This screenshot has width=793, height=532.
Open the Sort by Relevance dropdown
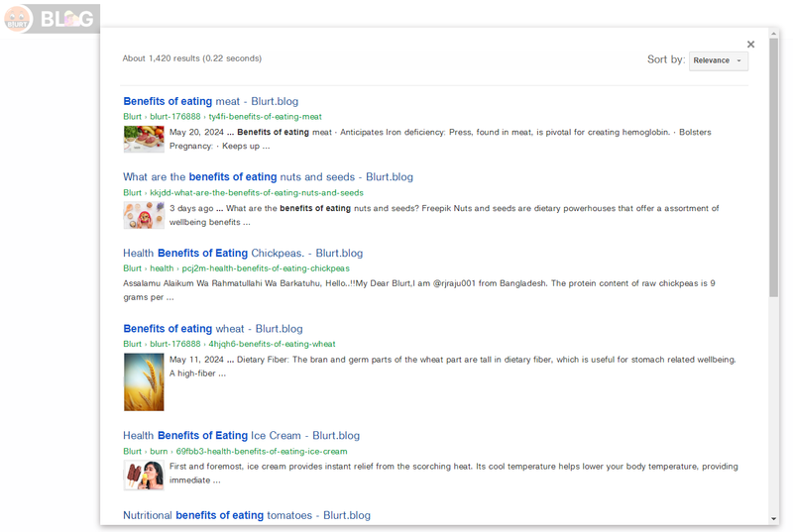click(719, 60)
